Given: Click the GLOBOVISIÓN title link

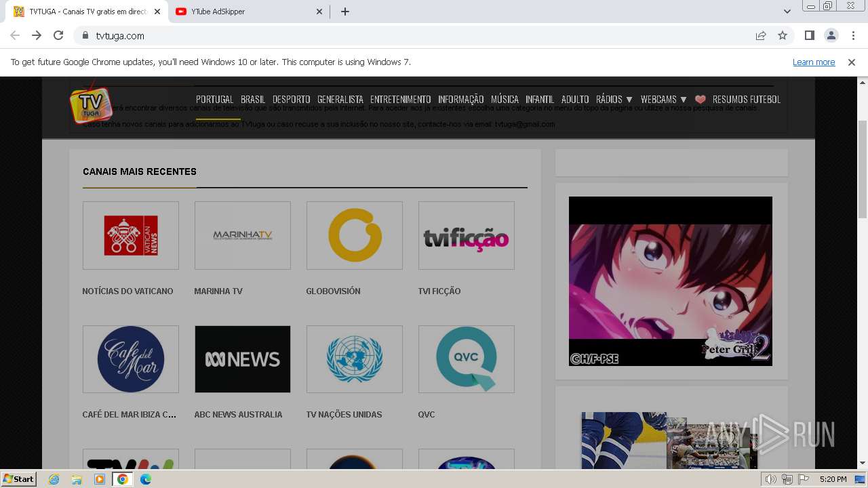Looking at the screenshot, I should pos(333,291).
